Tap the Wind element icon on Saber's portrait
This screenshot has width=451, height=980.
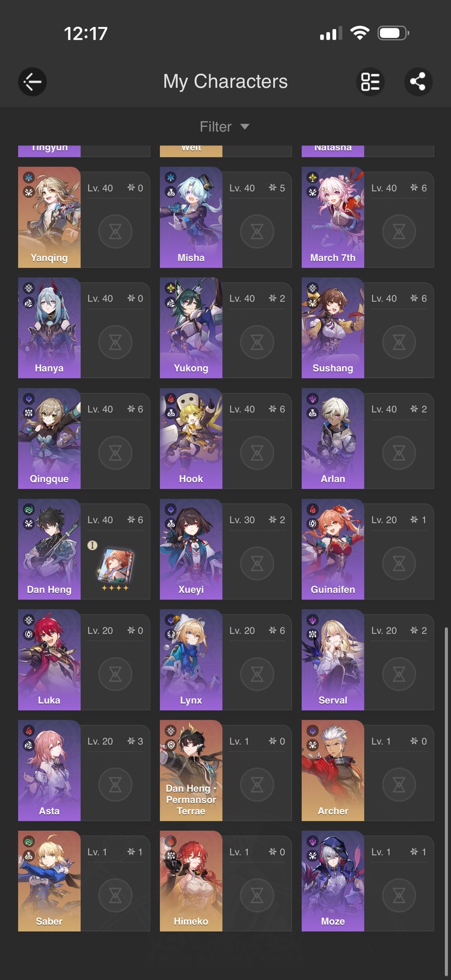[x=29, y=842]
